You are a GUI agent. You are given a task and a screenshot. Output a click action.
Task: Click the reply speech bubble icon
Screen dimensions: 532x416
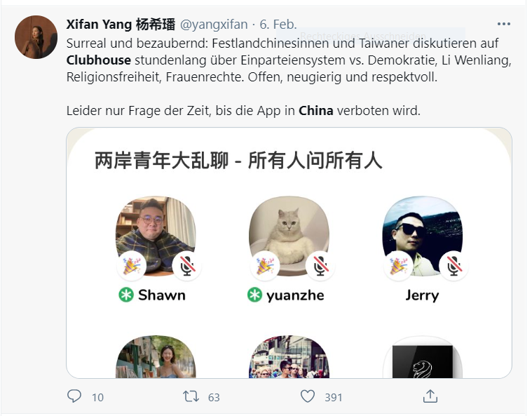[x=74, y=396]
